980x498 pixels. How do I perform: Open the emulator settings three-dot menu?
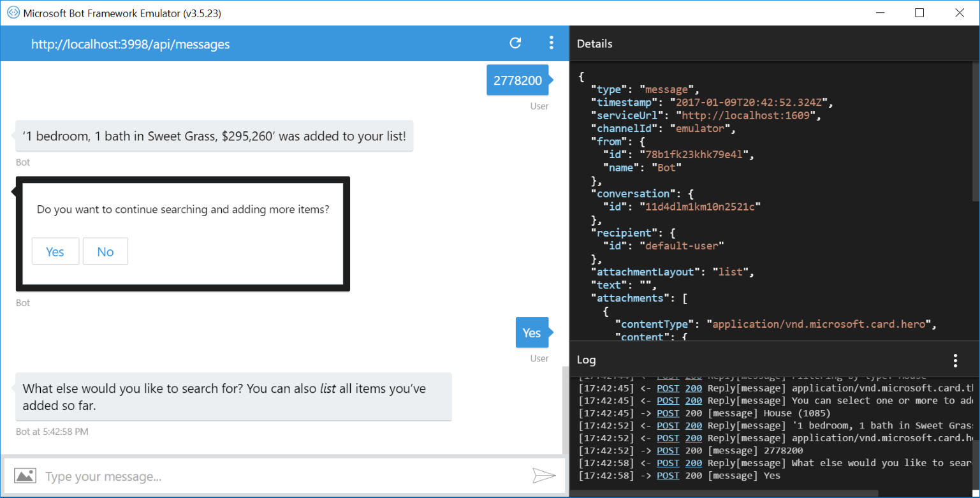click(x=552, y=43)
